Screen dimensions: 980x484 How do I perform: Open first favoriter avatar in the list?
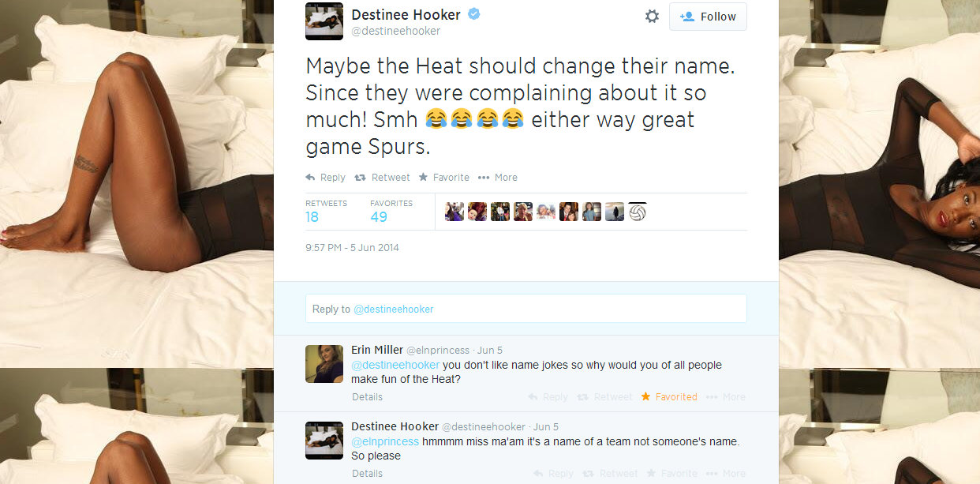tap(454, 212)
